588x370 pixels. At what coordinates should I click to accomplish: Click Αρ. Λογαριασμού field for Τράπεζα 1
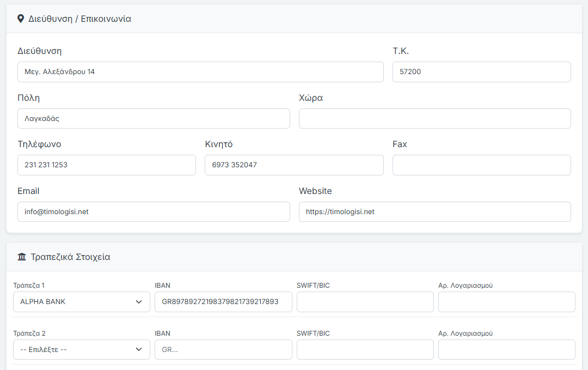[x=506, y=302]
